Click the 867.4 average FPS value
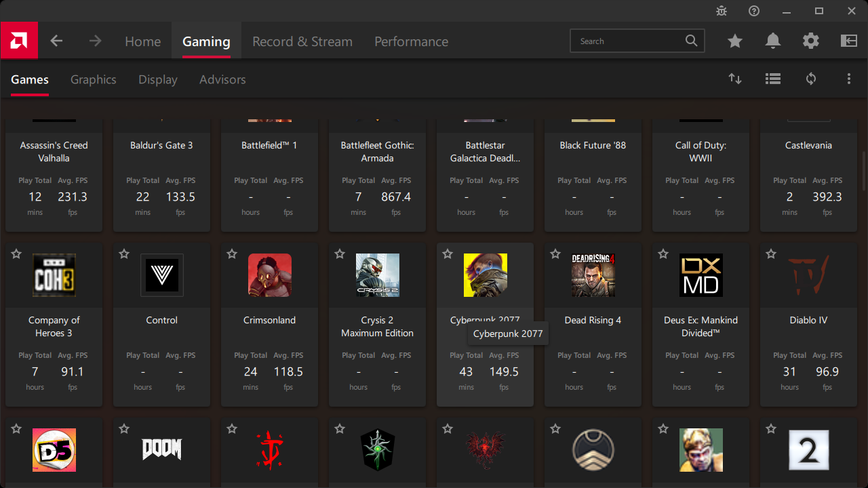 click(396, 197)
